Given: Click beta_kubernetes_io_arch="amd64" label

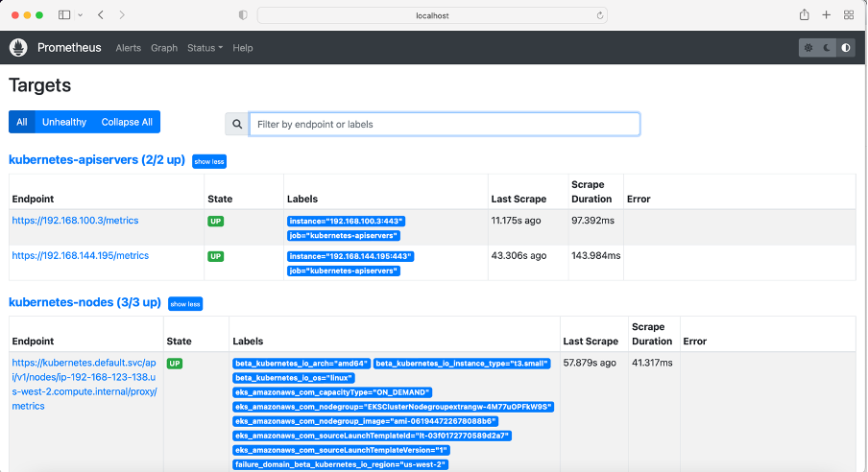Looking at the screenshot, I should point(301,364).
